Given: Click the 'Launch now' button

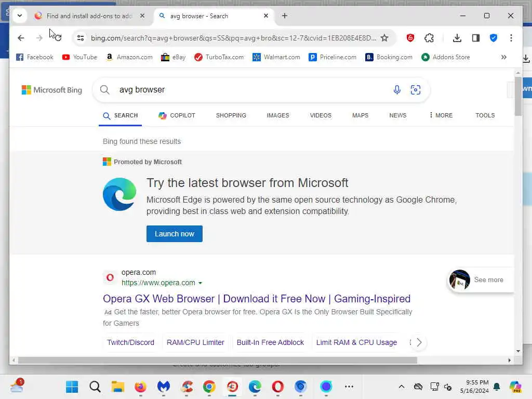Looking at the screenshot, I should 175,234.
